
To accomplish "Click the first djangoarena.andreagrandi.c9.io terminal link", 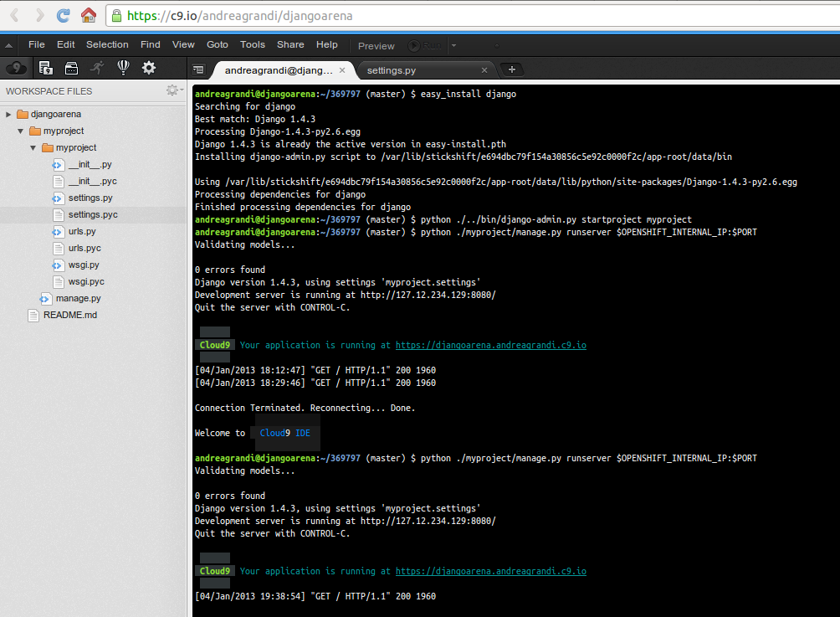I will [x=491, y=345].
